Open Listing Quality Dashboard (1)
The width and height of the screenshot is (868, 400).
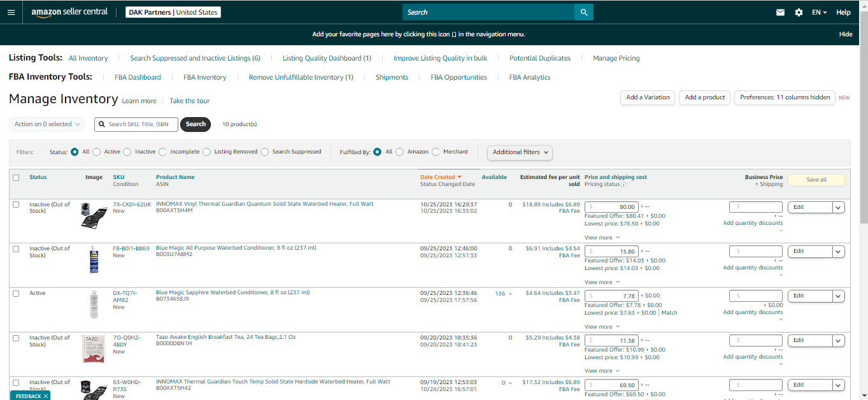(327, 58)
